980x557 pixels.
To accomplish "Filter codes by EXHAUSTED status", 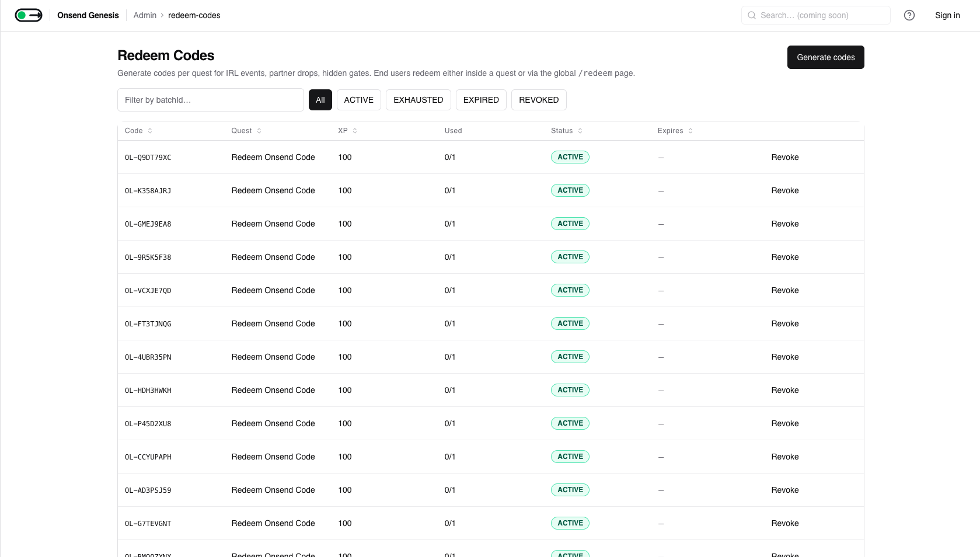I will coord(418,100).
